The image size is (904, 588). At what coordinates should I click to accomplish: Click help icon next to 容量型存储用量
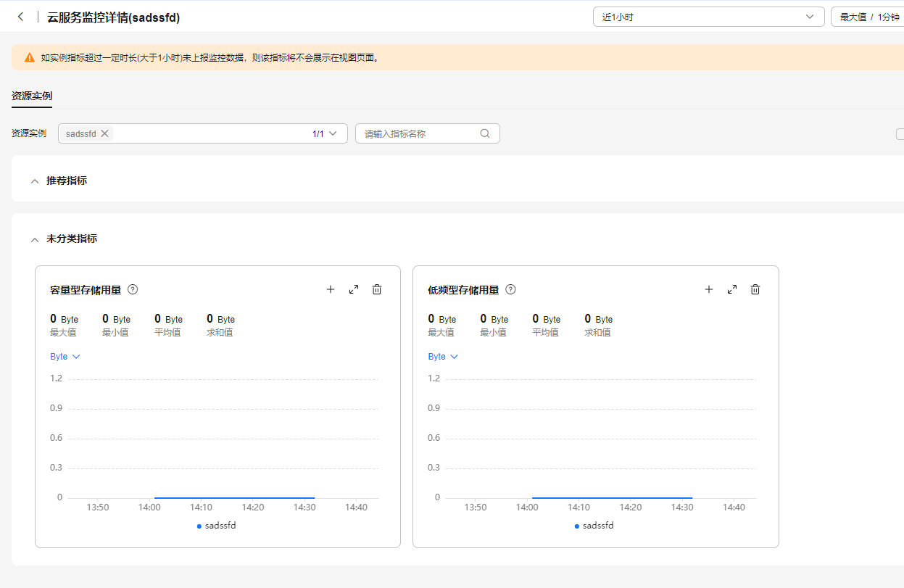click(133, 289)
